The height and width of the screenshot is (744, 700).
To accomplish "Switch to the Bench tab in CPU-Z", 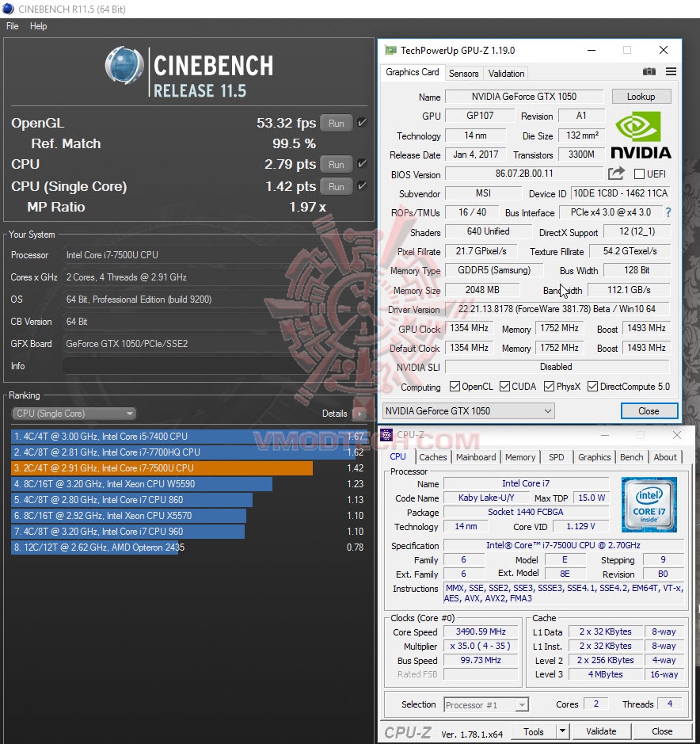I will tap(632, 457).
